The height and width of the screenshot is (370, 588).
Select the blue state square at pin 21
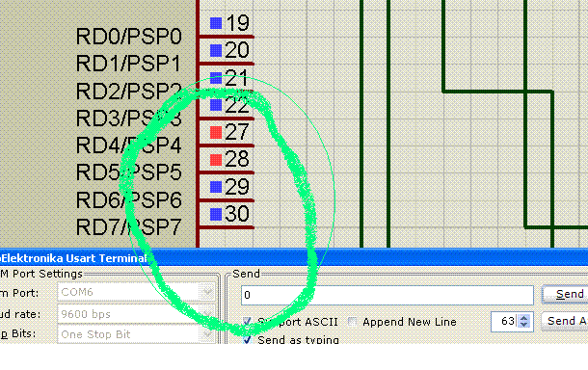click(216, 78)
